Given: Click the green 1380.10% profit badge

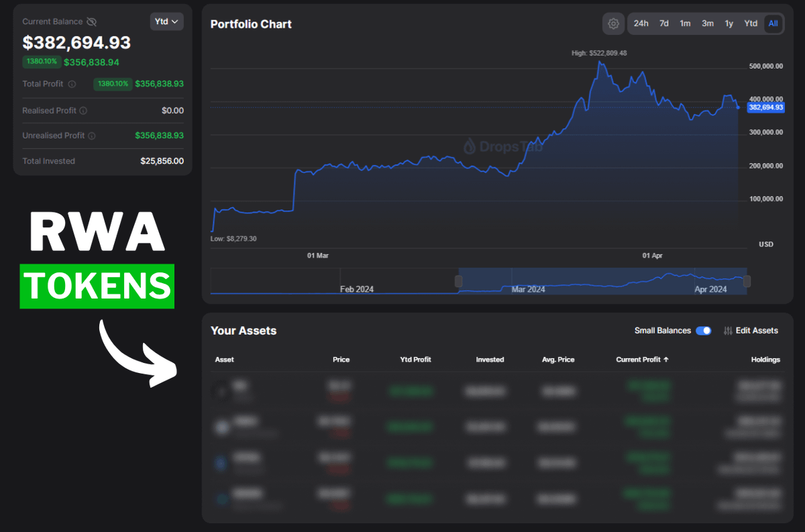Looking at the screenshot, I should [42, 61].
